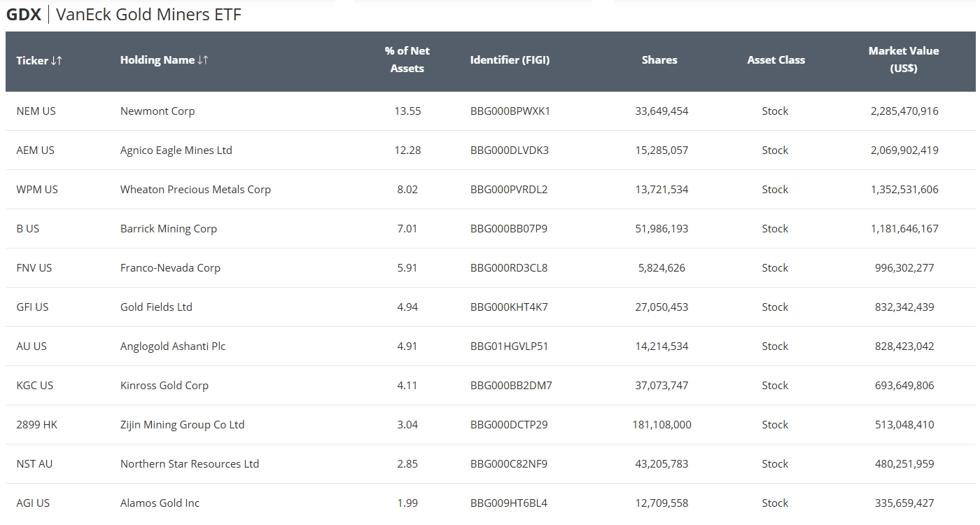Click the 12.28 percent value
The width and height of the screenshot is (980, 525).
pos(407,150)
